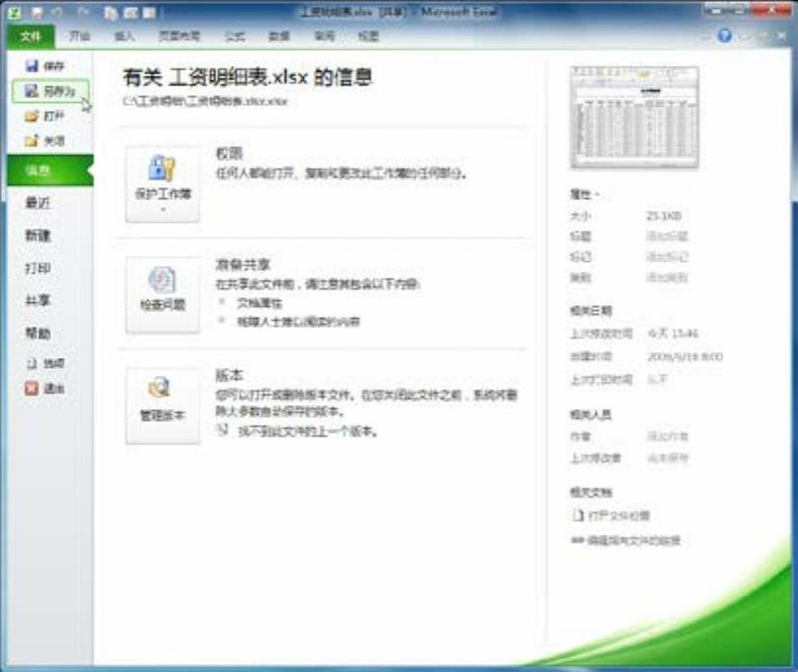This screenshot has width=798, height=672.
Task: Click the 标题 add-title field
Action: click(666, 236)
